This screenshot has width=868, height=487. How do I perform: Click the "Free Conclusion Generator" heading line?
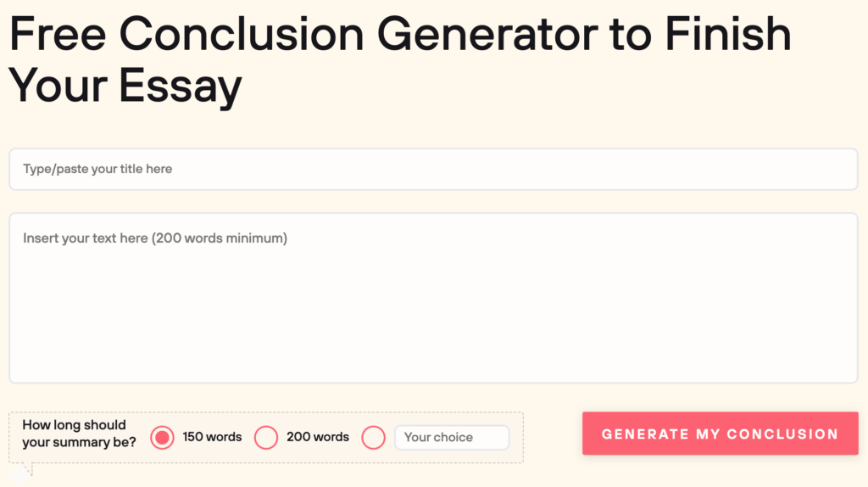pos(399,34)
